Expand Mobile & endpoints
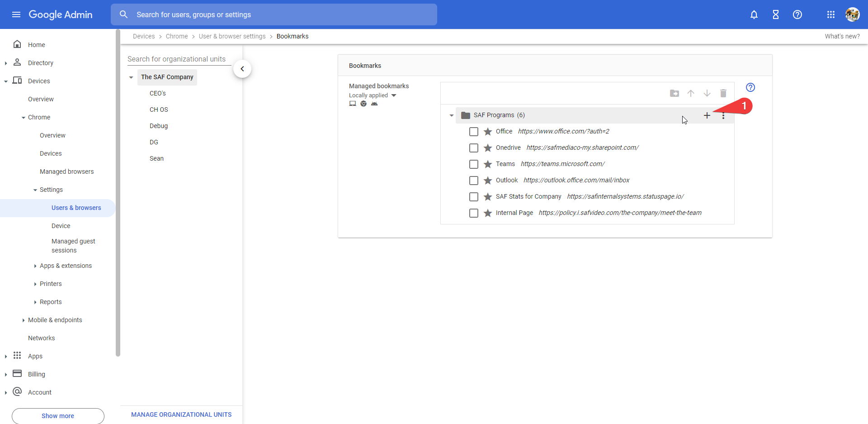This screenshot has width=868, height=424. [x=24, y=320]
